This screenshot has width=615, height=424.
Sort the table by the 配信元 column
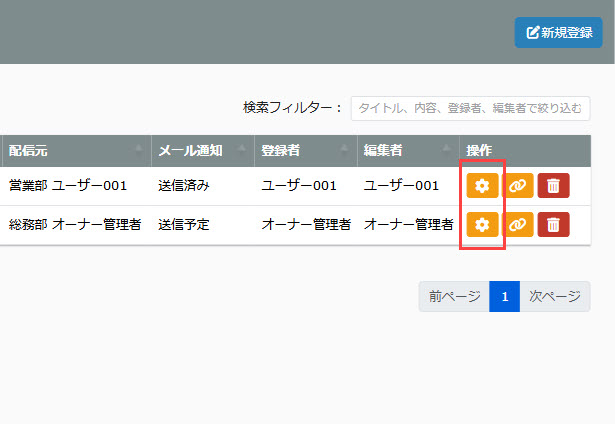(75, 151)
